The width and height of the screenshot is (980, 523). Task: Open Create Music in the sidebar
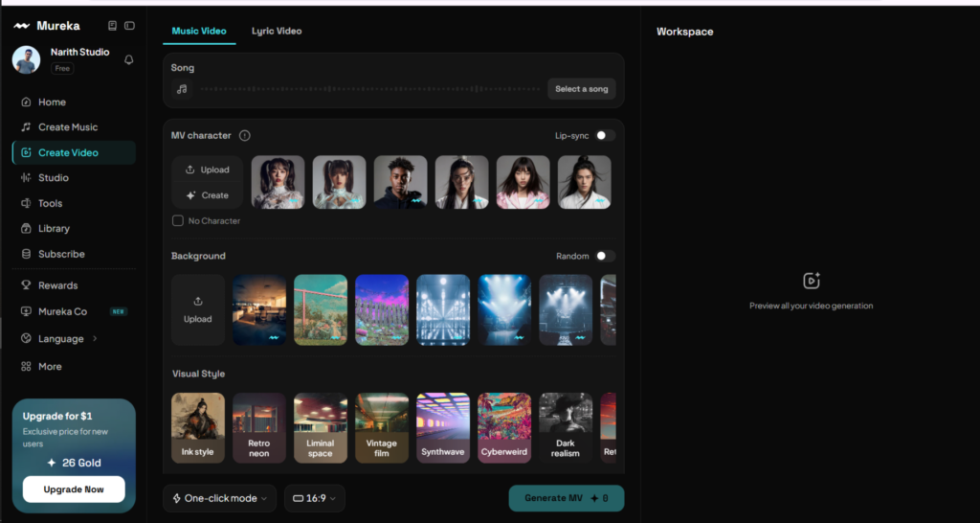[74, 127]
